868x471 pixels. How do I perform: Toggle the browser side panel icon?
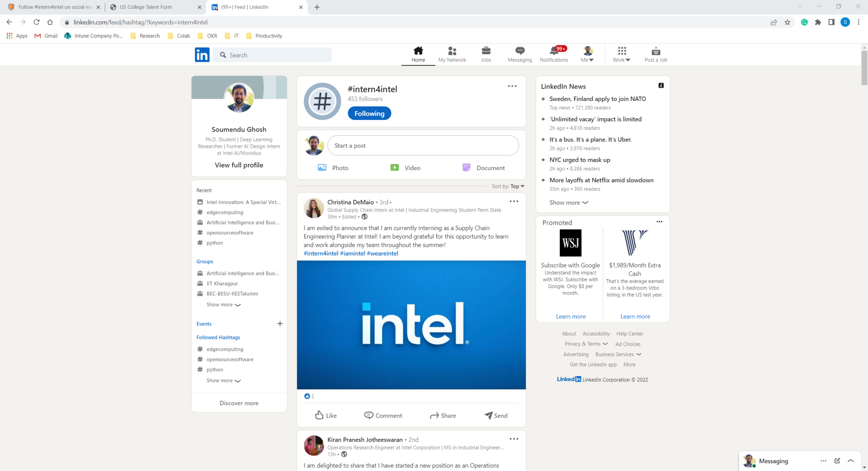[832, 22]
